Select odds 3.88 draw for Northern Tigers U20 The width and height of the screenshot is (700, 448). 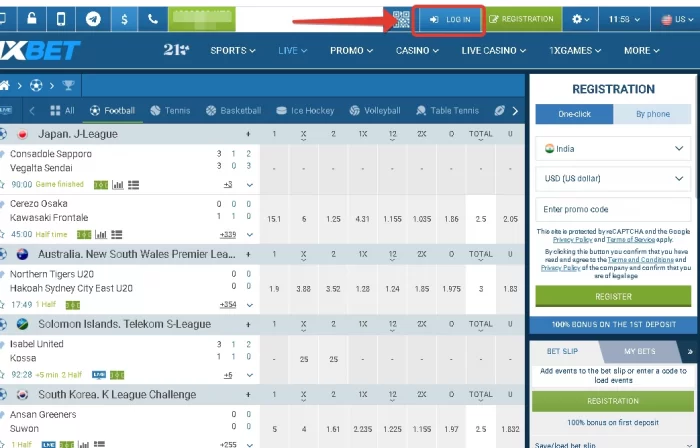pos(304,289)
